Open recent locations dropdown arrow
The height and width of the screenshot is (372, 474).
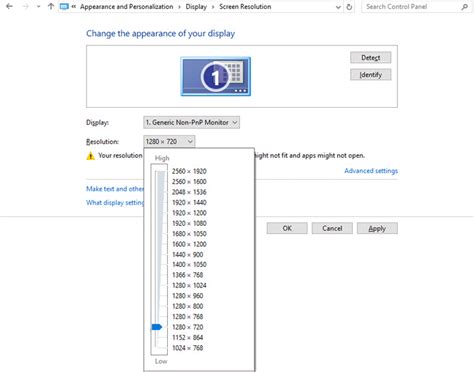[39, 6]
